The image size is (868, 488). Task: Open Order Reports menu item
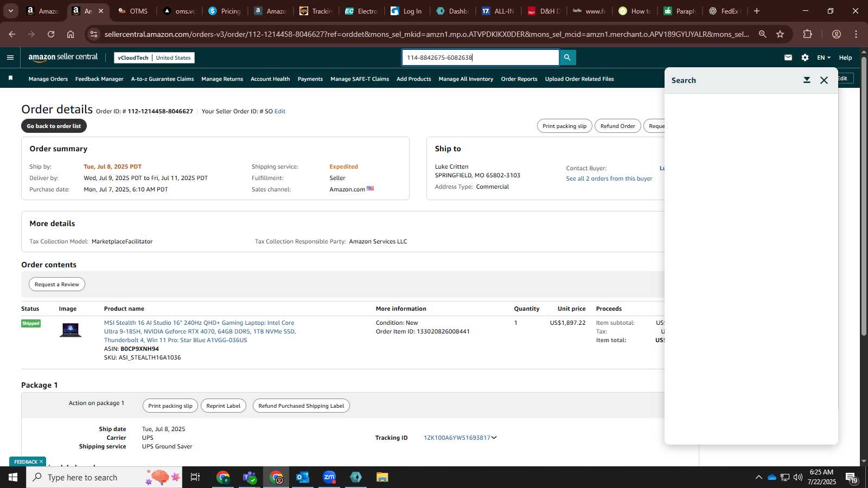(519, 79)
